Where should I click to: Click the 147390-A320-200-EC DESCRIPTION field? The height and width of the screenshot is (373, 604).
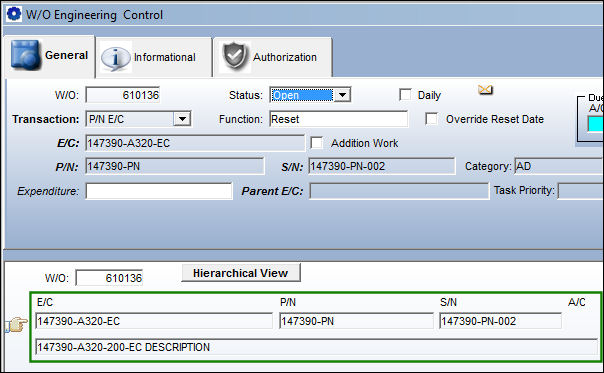click(x=316, y=347)
